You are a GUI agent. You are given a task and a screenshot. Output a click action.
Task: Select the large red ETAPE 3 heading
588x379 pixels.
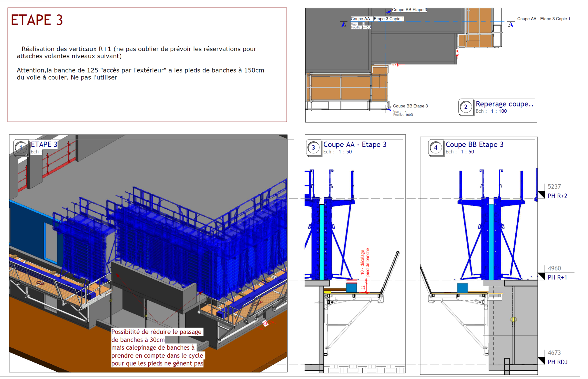[x=37, y=20]
